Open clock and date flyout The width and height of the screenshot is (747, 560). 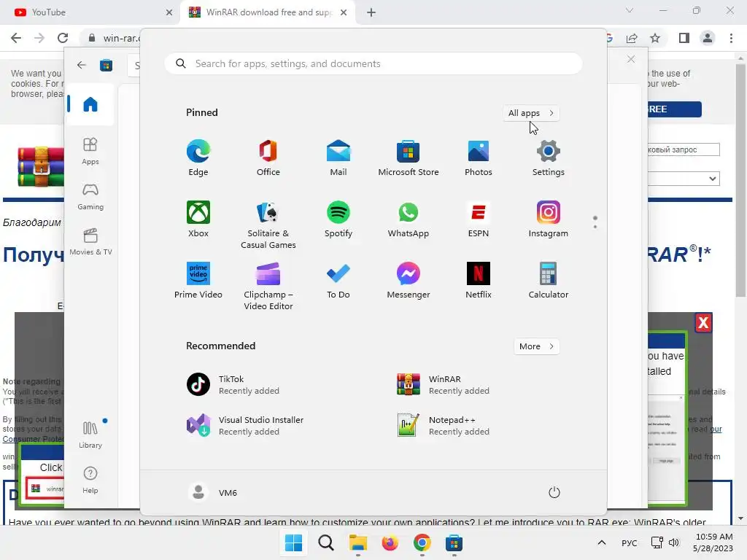713,542
